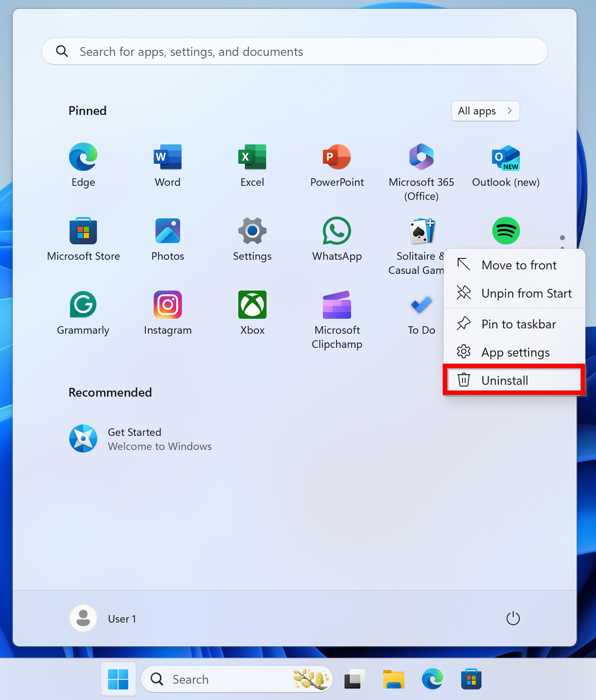The width and height of the screenshot is (596, 700).
Task: Open the Photos app
Action: point(168,239)
